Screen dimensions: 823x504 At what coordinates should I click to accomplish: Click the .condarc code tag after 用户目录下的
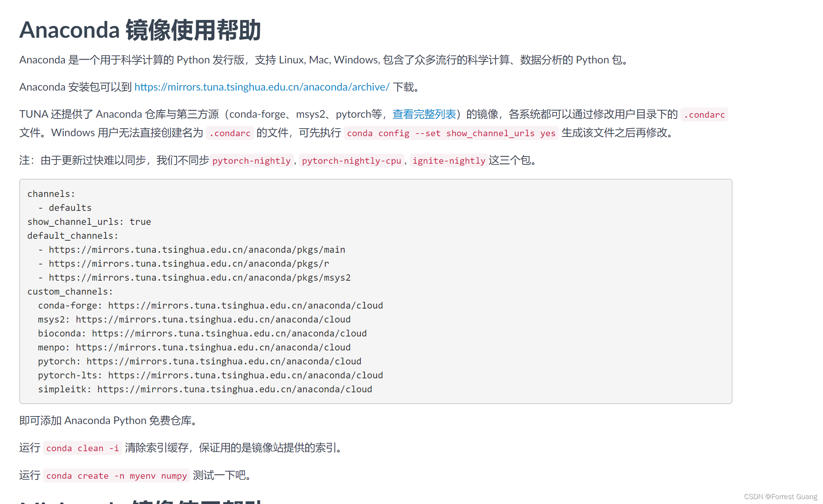coord(704,115)
